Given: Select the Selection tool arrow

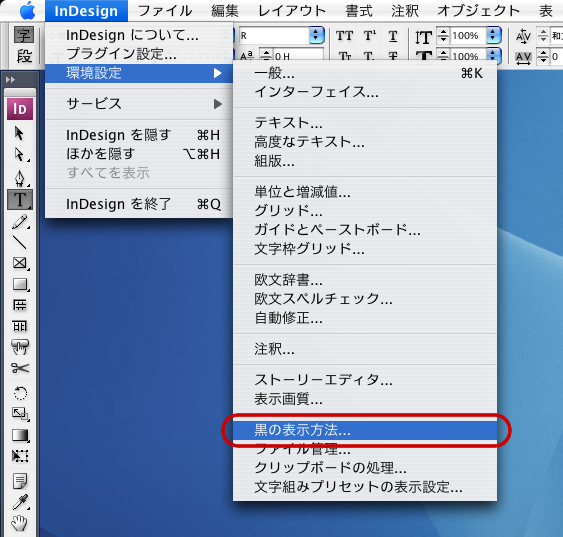Looking at the screenshot, I should pos(19,133).
